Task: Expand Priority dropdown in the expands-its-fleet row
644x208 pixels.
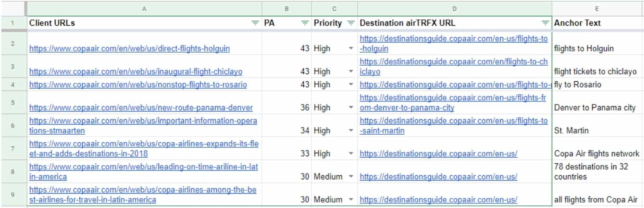Action: [x=351, y=154]
